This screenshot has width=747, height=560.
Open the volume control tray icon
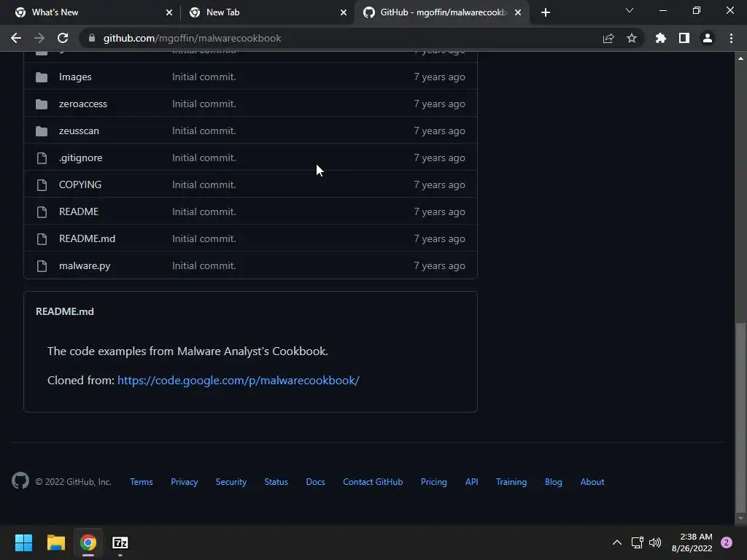click(656, 542)
